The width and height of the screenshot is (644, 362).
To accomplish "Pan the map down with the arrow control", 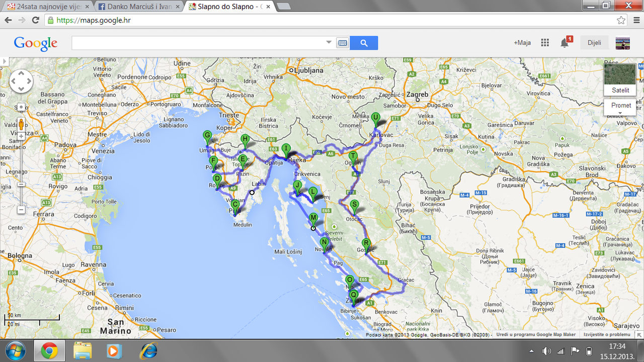I will click(x=21, y=88).
